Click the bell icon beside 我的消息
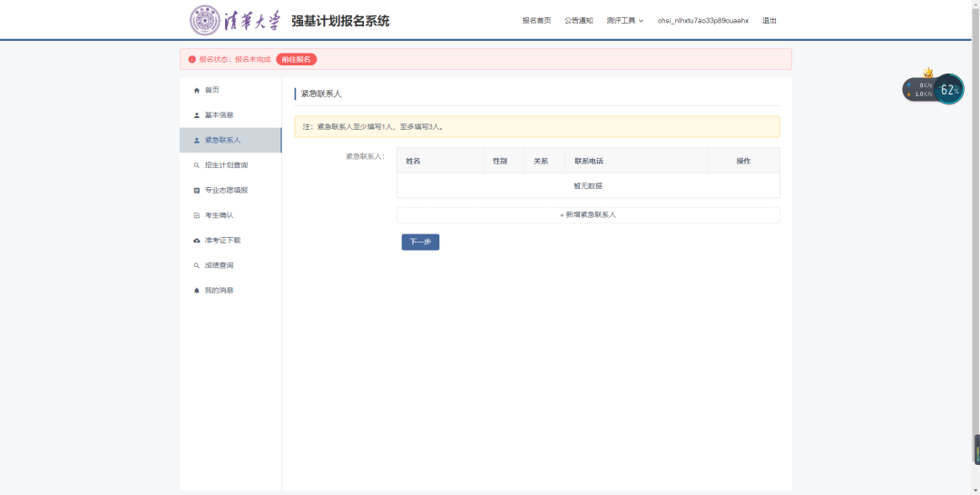The height and width of the screenshot is (495, 980). click(196, 291)
